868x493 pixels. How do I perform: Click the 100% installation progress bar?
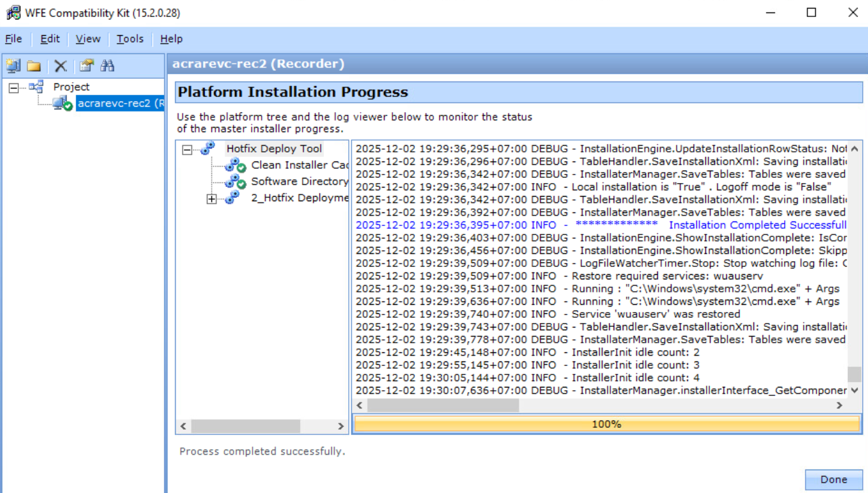606,424
